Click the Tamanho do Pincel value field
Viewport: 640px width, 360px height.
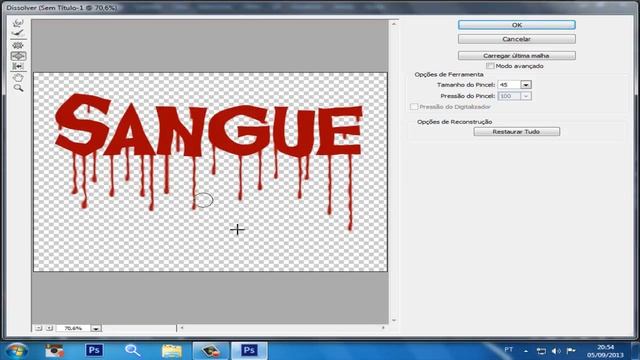[x=509, y=85]
